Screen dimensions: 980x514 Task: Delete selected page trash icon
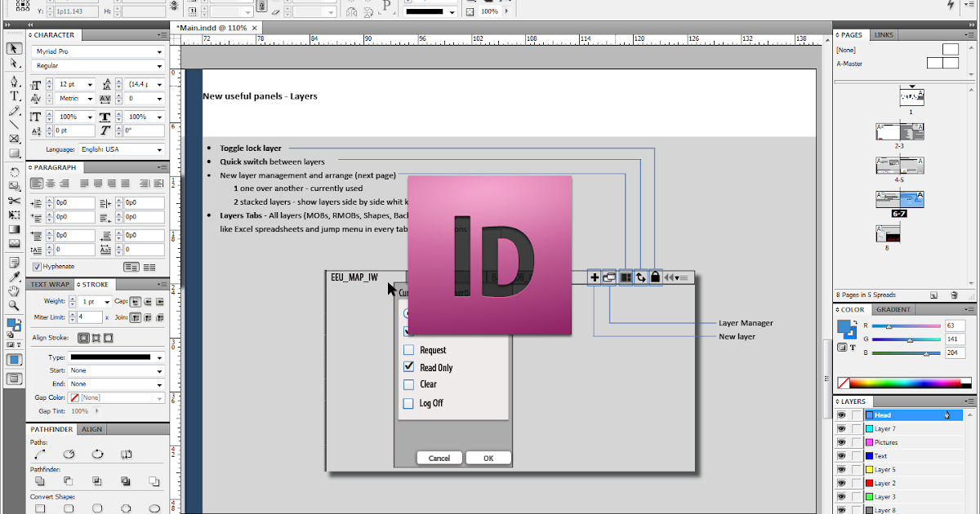tap(954, 295)
